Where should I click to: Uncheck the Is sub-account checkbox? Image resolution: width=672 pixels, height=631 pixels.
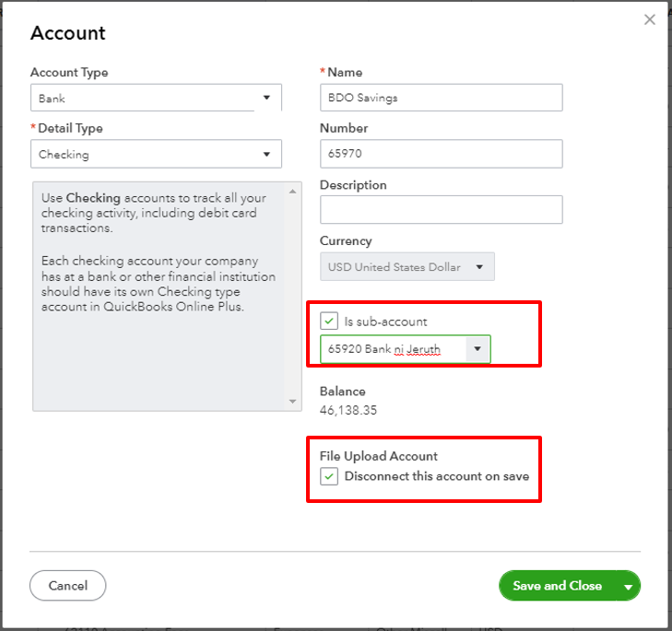coord(329,321)
